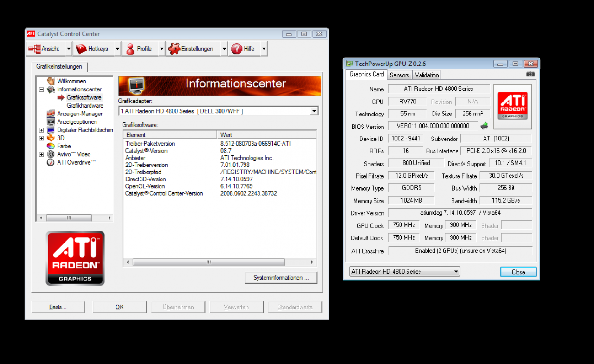
Task: Select Digitaler Flachbildschirm tree node
Action: click(x=85, y=130)
